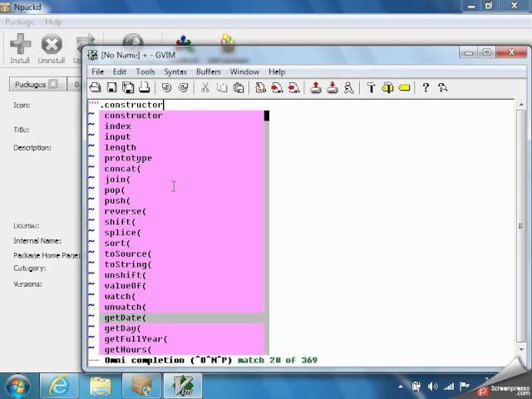The width and height of the screenshot is (532, 399).
Task: Choose 'valueOf(' completion entry
Action: click(x=181, y=286)
